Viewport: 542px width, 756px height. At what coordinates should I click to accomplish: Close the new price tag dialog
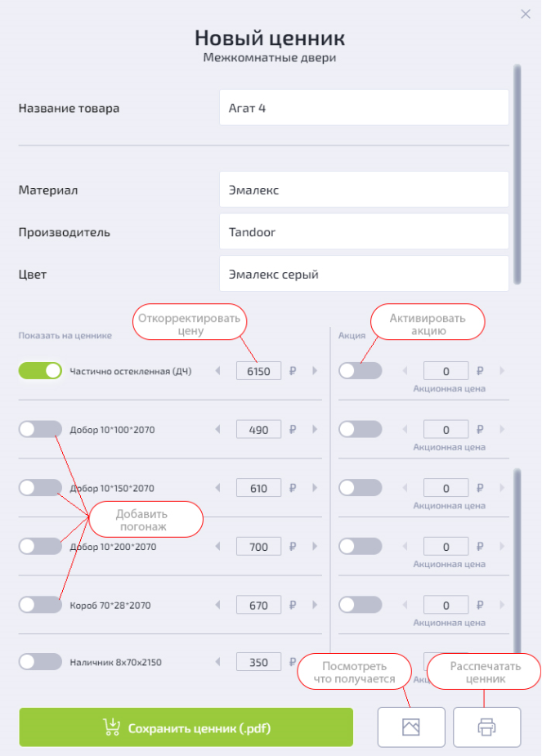526,13
